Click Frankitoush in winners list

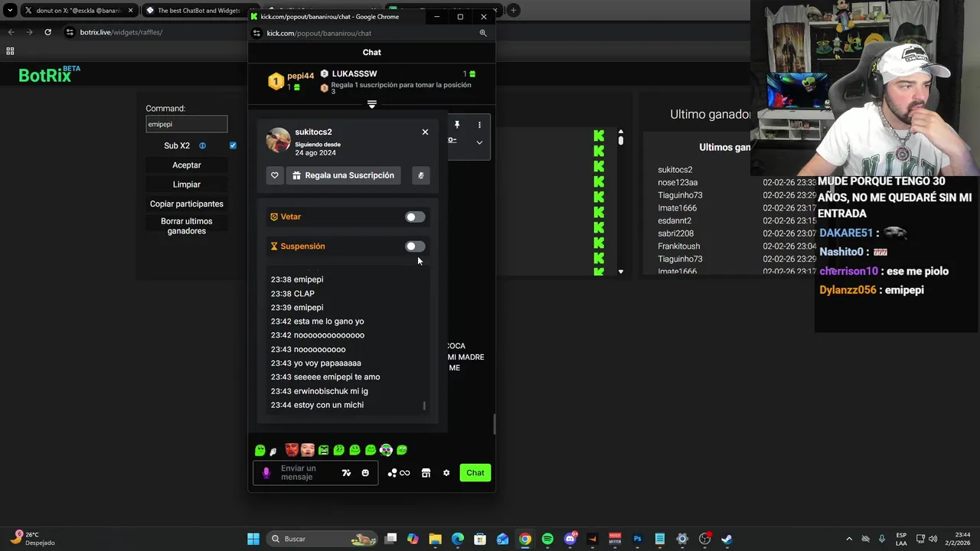[678, 246]
